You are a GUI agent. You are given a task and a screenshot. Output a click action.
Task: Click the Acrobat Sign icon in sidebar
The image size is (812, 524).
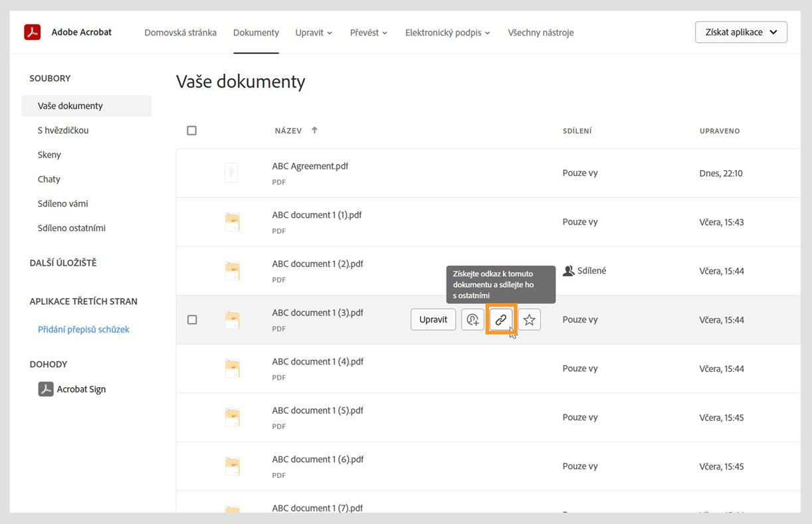45,389
